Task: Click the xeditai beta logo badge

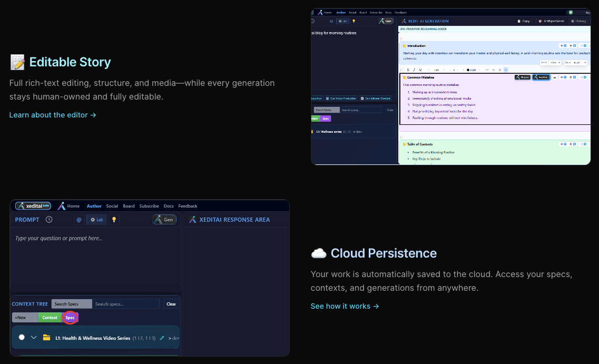Action: tap(33, 206)
